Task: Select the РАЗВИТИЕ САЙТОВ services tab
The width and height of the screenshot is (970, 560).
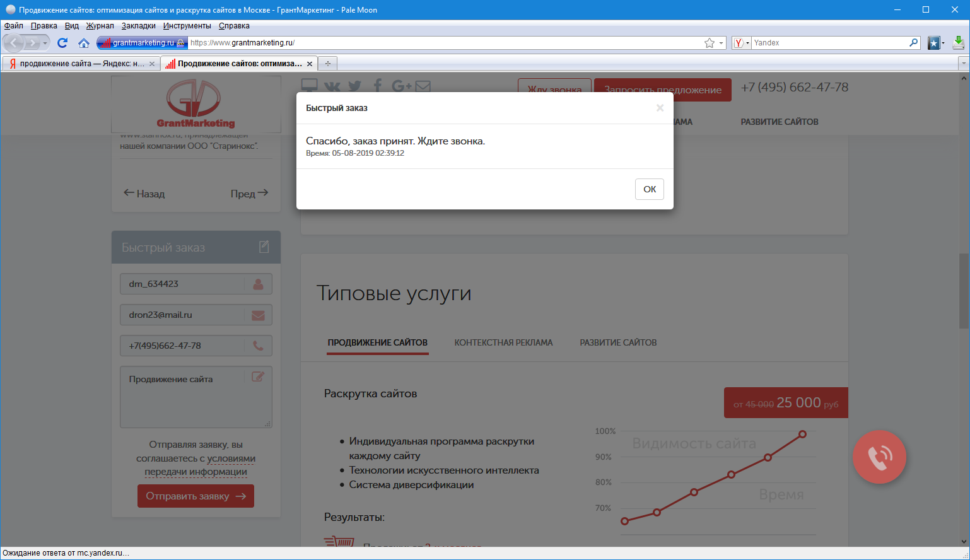Action: click(x=618, y=342)
